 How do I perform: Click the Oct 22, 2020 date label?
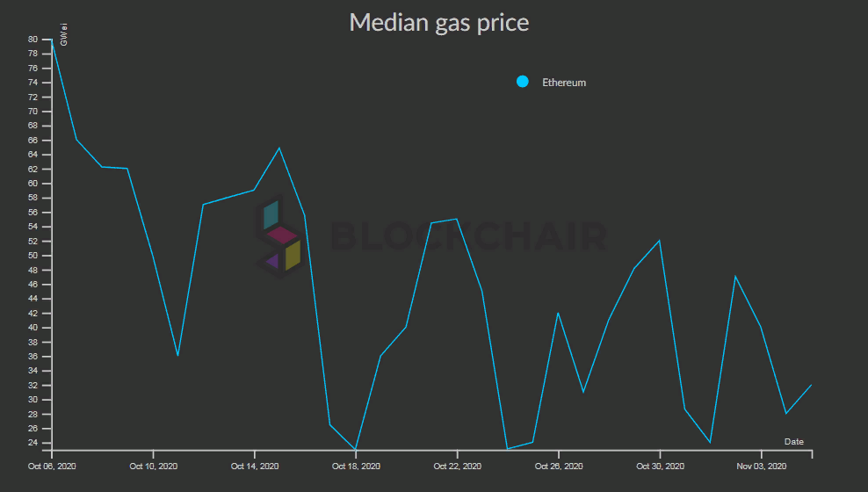[x=458, y=467]
